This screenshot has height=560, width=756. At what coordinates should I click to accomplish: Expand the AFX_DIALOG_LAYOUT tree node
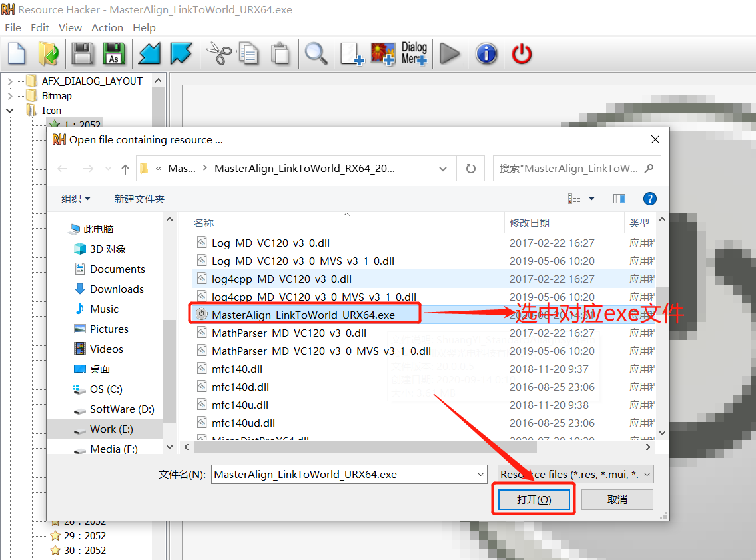coord(10,81)
